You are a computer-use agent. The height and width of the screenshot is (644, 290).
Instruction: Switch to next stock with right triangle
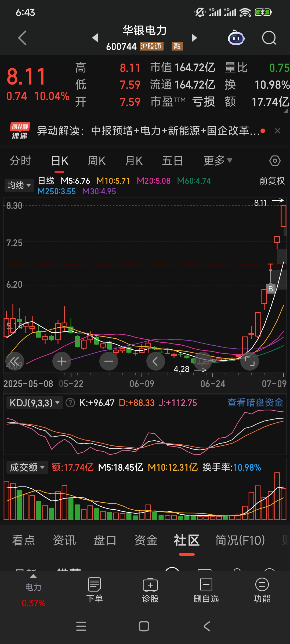pos(194,38)
